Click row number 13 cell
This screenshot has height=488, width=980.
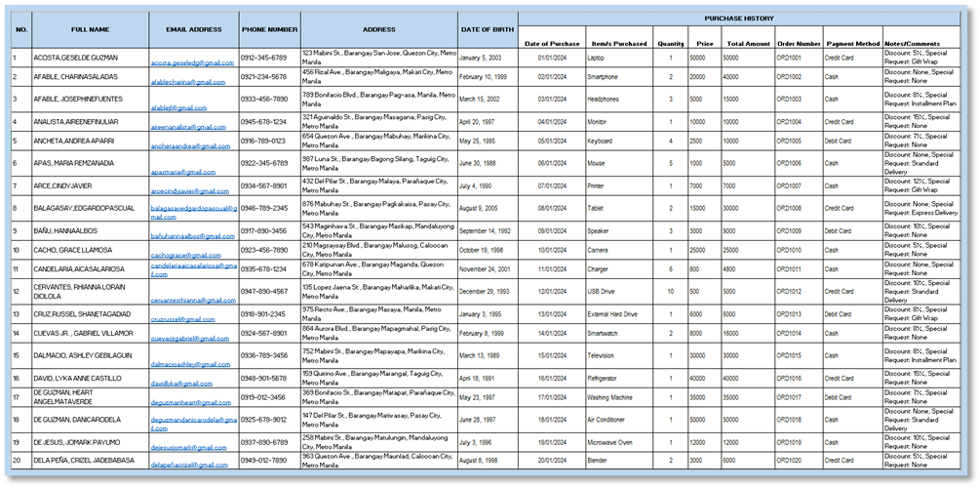coord(21,314)
